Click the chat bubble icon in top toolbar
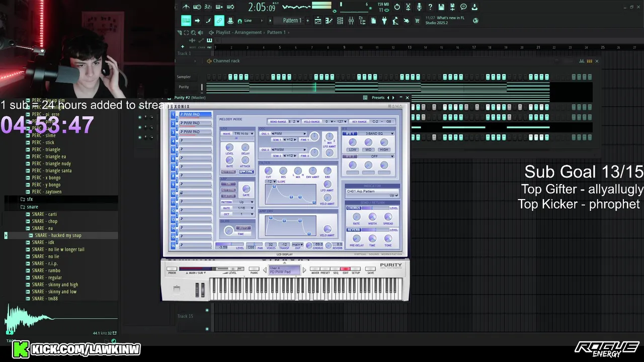The height and width of the screenshot is (362, 644). (x=463, y=7)
